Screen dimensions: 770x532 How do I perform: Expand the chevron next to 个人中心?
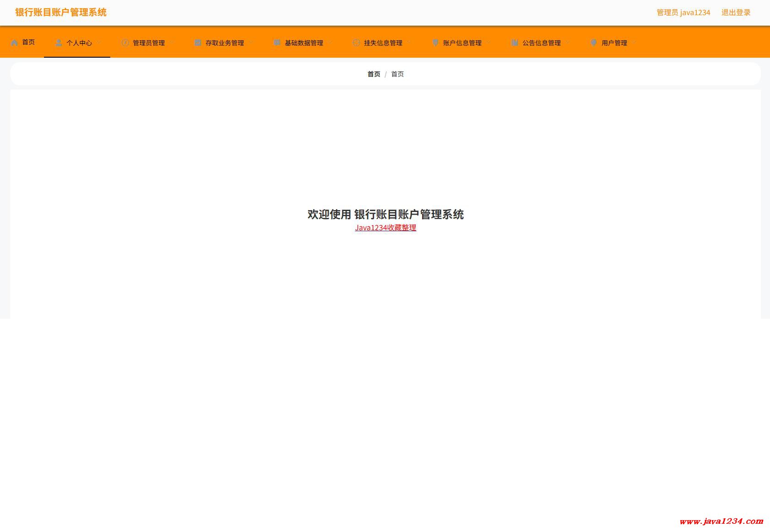pos(99,43)
